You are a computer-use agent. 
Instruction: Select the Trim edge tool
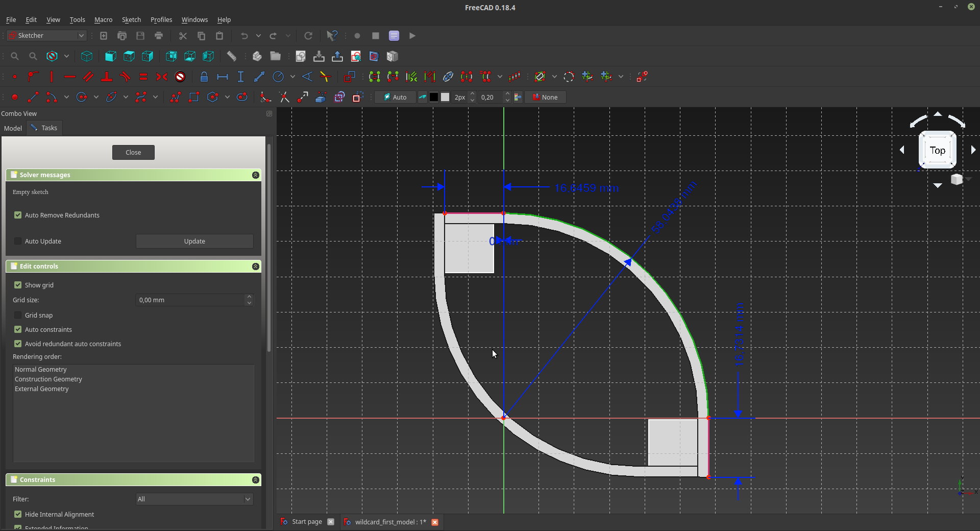[x=284, y=97]
